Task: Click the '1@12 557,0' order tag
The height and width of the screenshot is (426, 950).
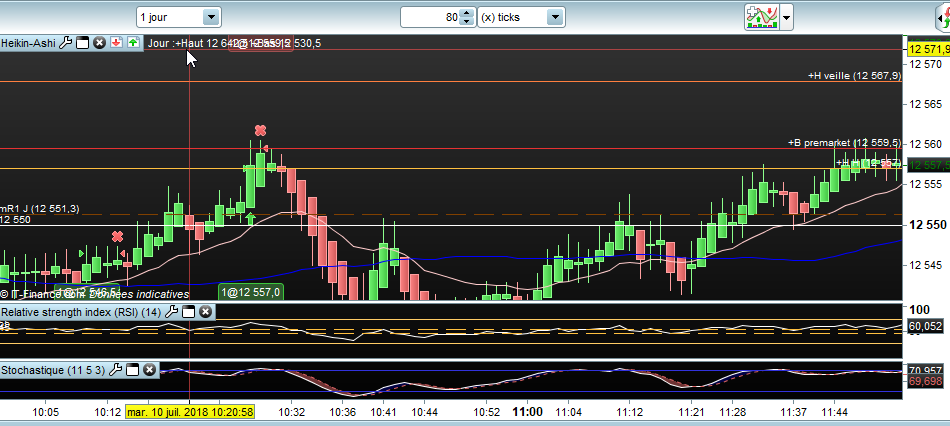Action: click(251, 293)
